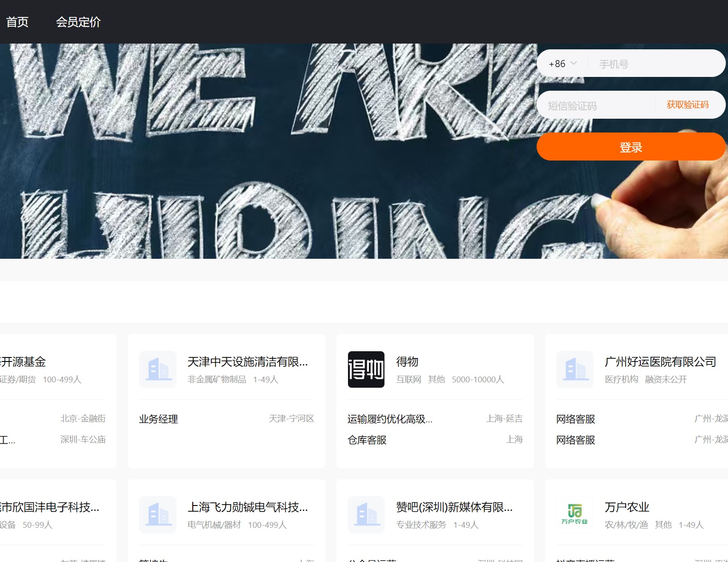Click the orange 登录 button
728x562 pixels.
pyautogui.click(x=631, y=147)
